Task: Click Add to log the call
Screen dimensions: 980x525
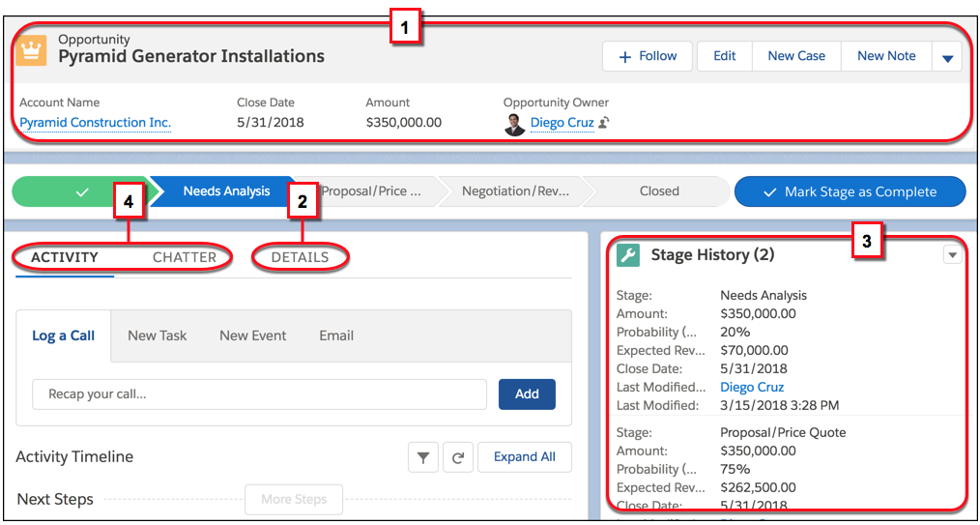Action: (527, 394)
